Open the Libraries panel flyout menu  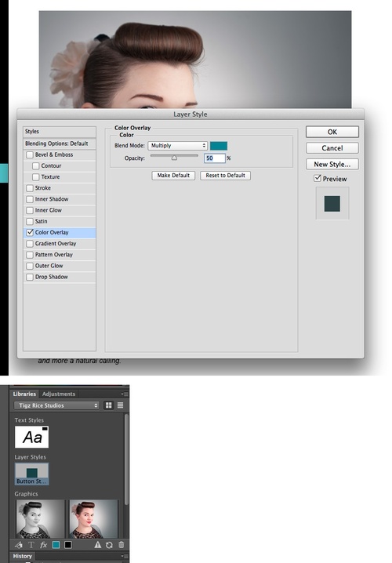pyautogui.click(x=125, y=394)
